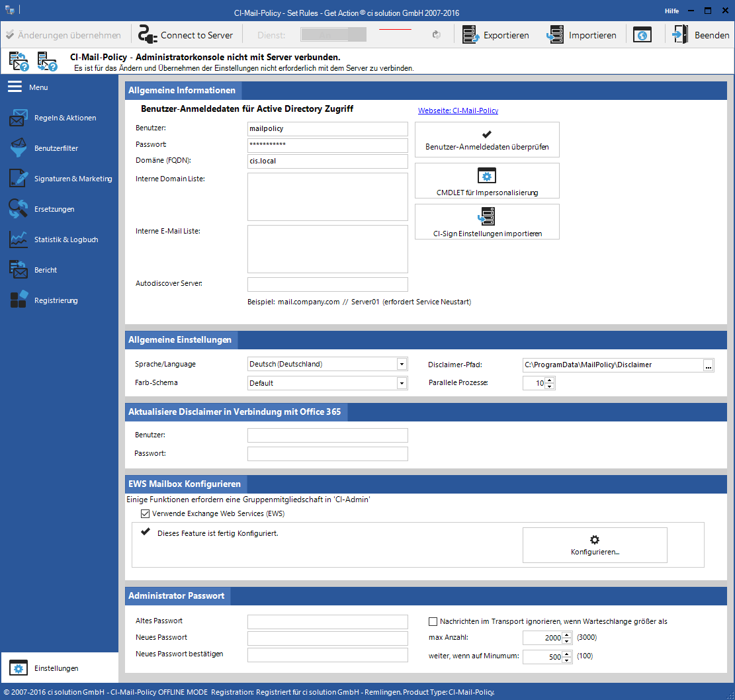Open Regeln & Aktionen from sidebar

65,118
